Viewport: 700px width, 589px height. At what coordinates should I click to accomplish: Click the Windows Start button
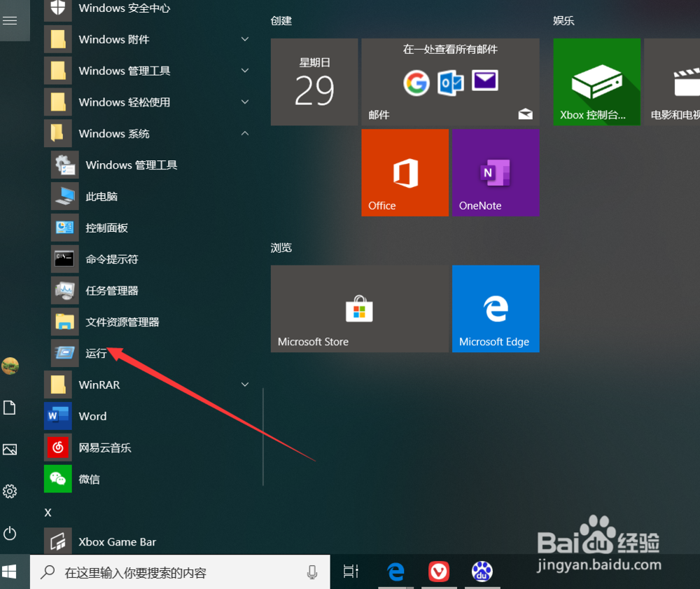pos(10,571)
